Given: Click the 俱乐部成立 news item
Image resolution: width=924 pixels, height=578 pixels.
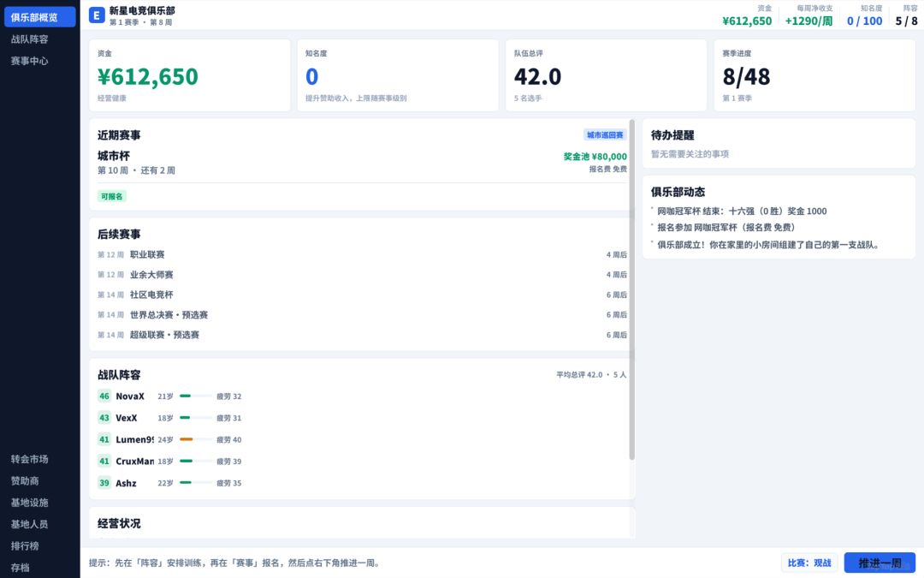Looking at the screenshot, I should (767, 245).
